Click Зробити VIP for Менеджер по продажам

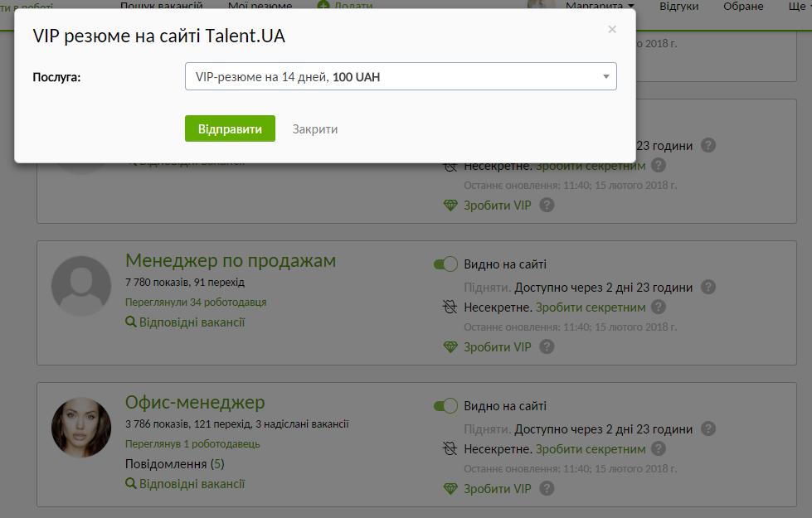click(x=497, y=347)
